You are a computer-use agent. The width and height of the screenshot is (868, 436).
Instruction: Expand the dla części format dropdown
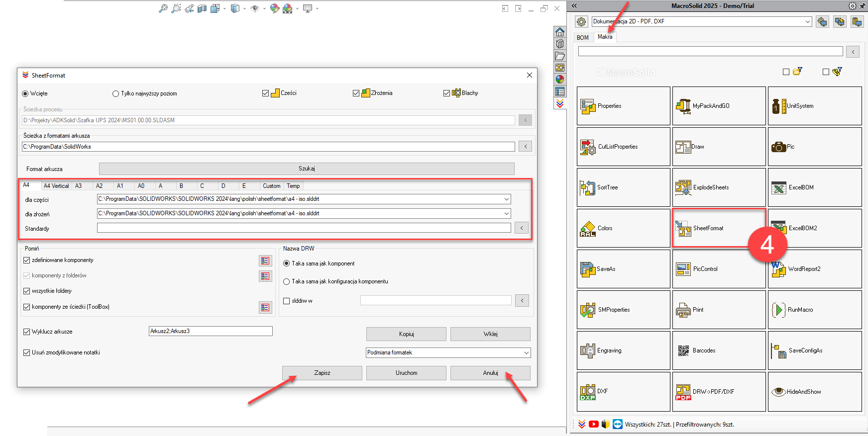[x=507, y=199]
